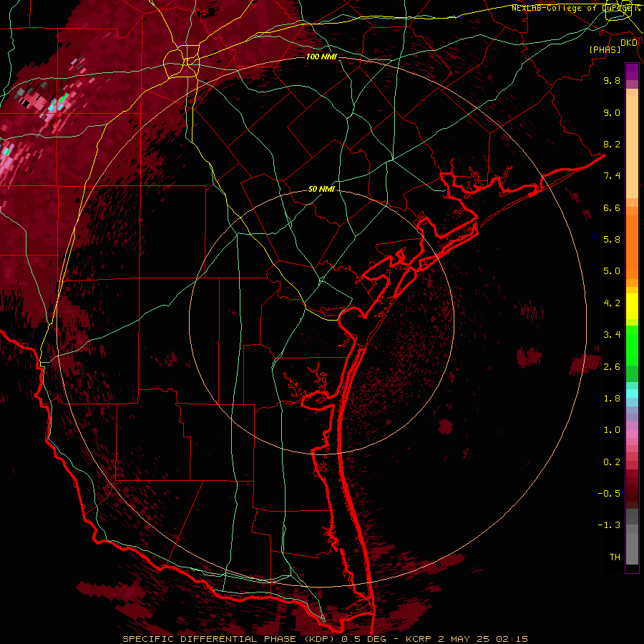Click the 9.0 legend value
The width and height of the screenshot is (644, 644).
click(x=612, y=112)
